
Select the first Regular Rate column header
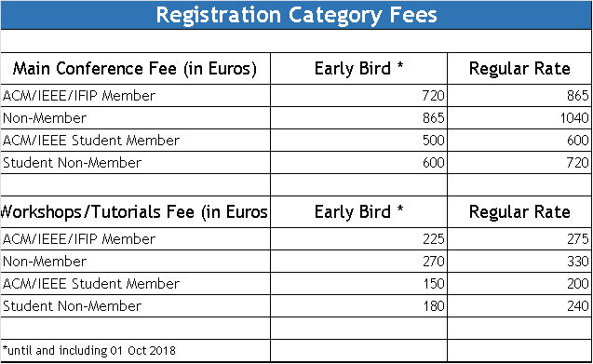tap(519, 69)
